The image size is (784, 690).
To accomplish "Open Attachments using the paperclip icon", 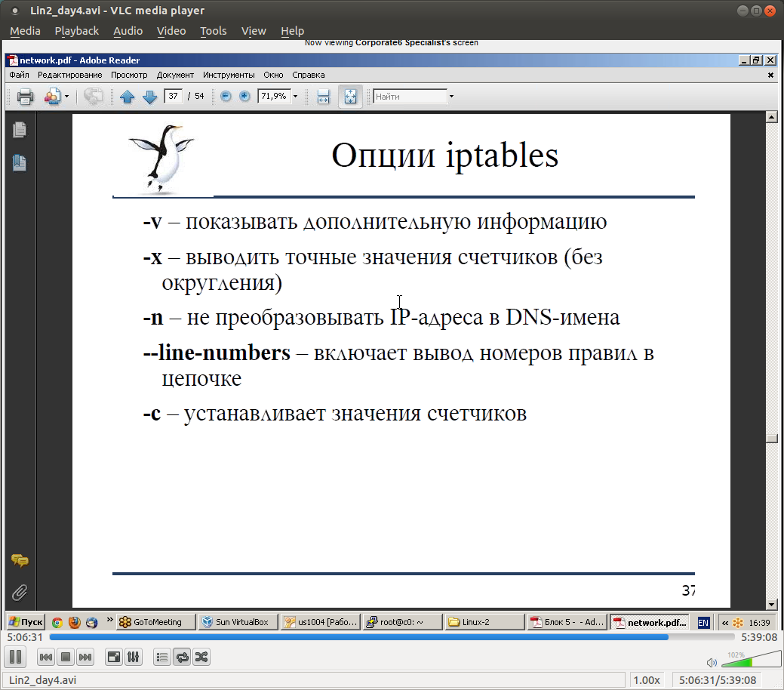I will tap(20, 592).
